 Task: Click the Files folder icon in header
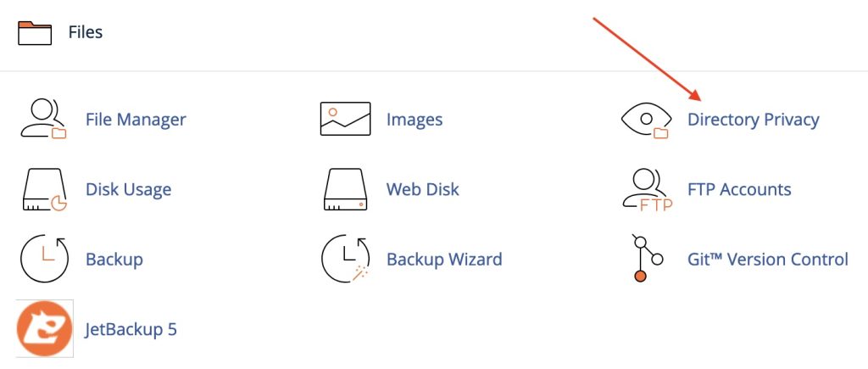pos(35,33)
